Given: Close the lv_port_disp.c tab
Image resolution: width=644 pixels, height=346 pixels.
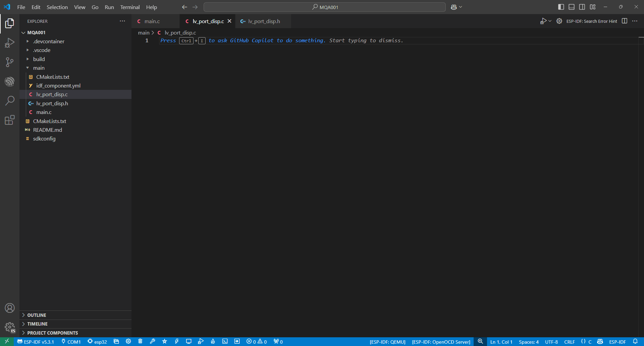Looking at the screenshot, I should tap(229, 21).
